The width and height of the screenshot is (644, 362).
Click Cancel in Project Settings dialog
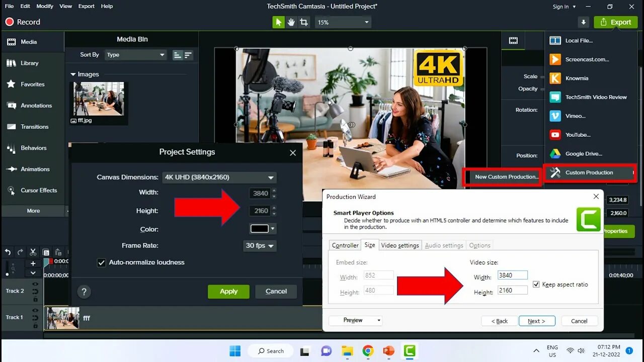[x=276, y=292]
